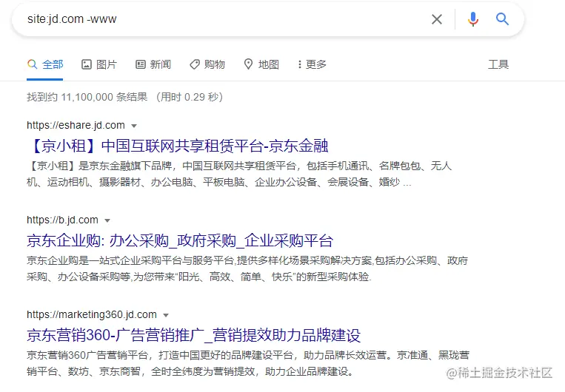Open the 购物 tab label

[x=215, y=64]
